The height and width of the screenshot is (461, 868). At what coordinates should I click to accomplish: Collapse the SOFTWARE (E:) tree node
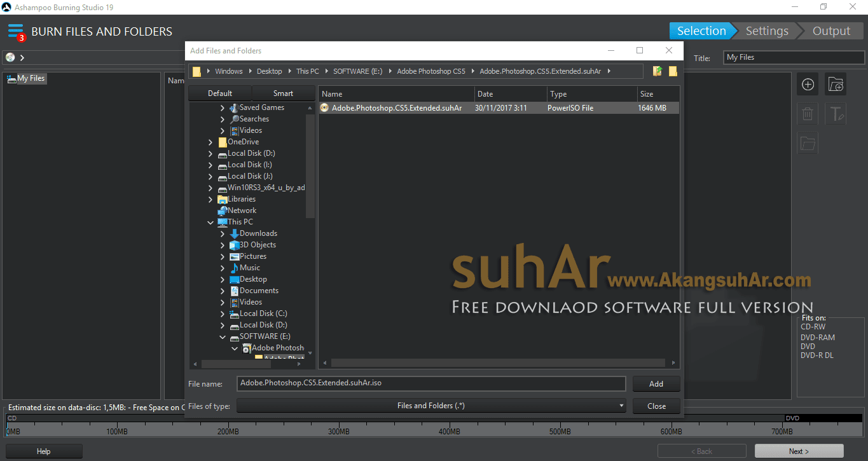[223, 336]
